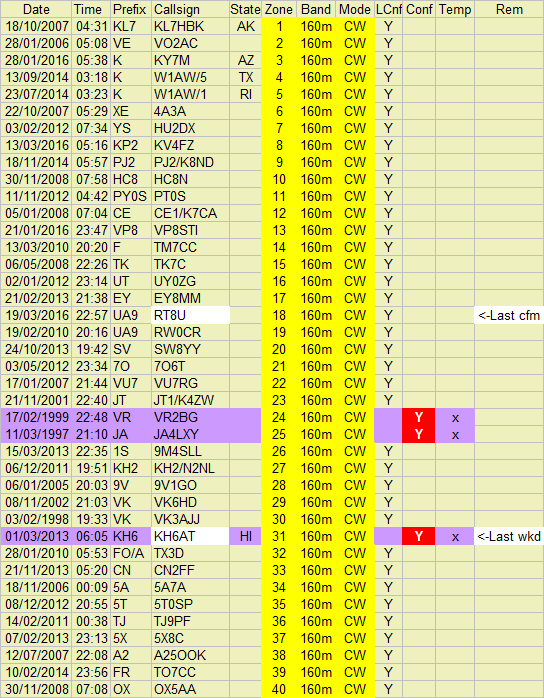The width and height of the screenshot is (544, 698).
Task: Click the AZ state cell for KY7M
Action: click(246, 60)
